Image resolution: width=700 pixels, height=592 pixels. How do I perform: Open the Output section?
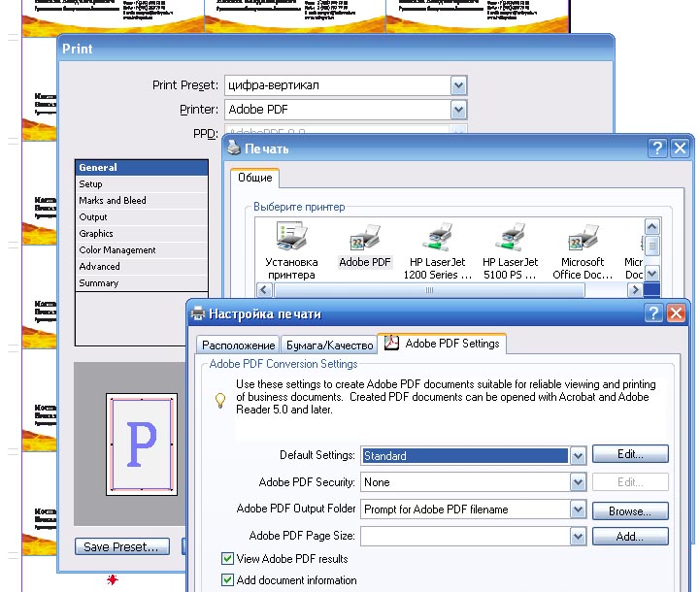pyautogui.click(x=142, y=217)
